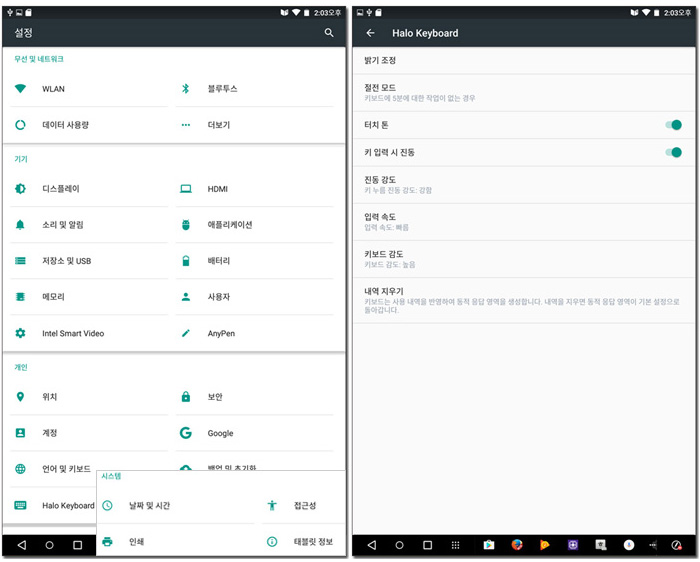Open 애플리케이션 applications settings
This screenshot has width=700, height=562.
coord(254,225)
